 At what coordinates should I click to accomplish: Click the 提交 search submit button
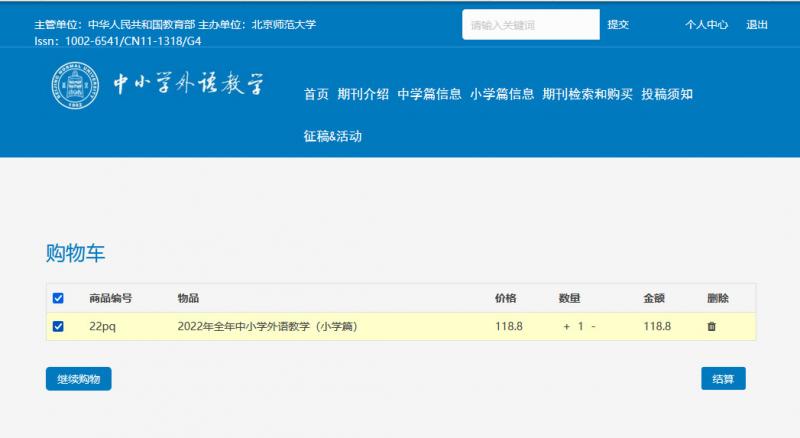(x=618, y=25)
